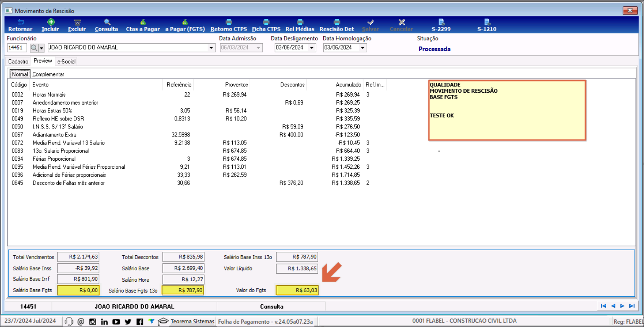The width and height of the screenshot is (644, 327).
Task: Click the Total Vencimentos field
Action: [x=78, y=257]
